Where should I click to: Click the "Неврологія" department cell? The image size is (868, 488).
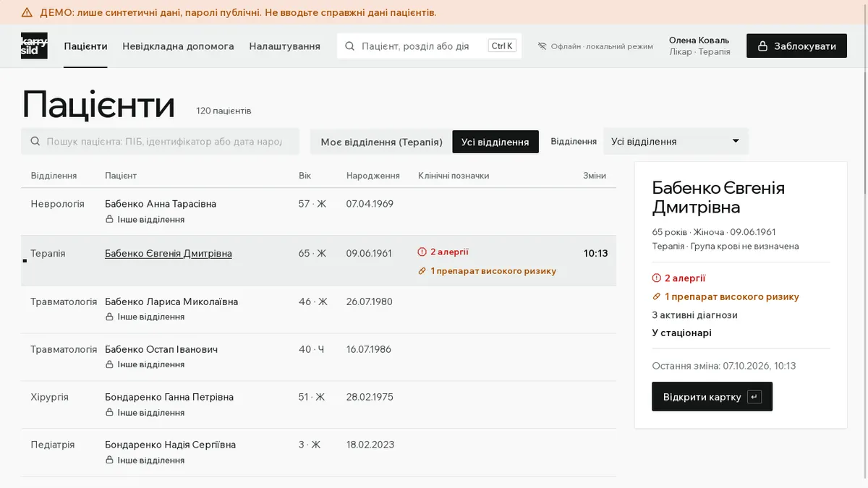tap(58, 204)
